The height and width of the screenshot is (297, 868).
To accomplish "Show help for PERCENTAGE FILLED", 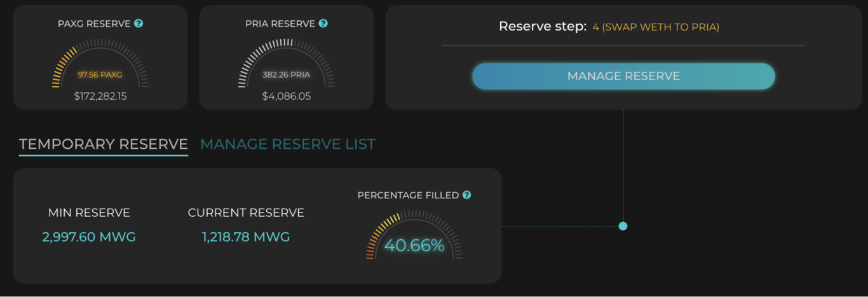I will 467,195.
